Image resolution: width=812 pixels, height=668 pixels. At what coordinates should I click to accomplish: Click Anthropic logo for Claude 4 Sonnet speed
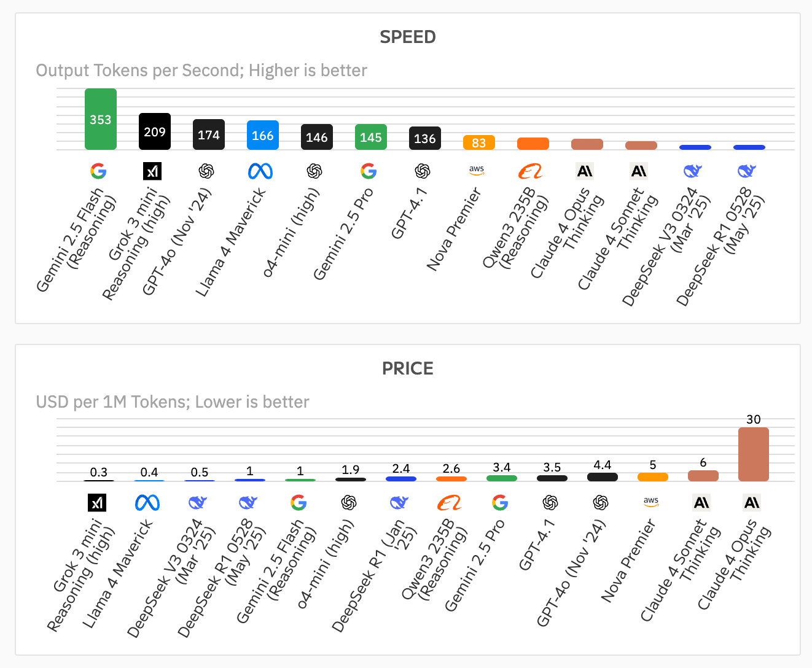(x=639, y=171)
